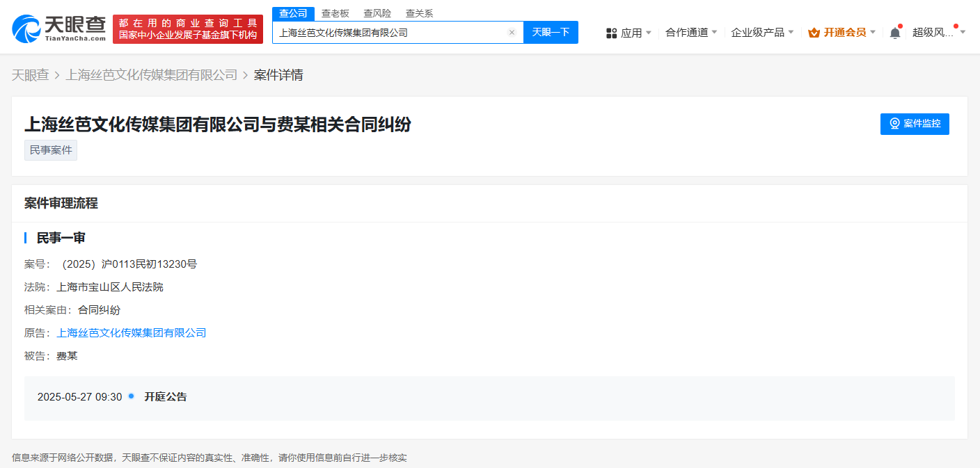
Task: Expand the 企业级产品 dropdown menu
Action: click(x=762, y=33)
